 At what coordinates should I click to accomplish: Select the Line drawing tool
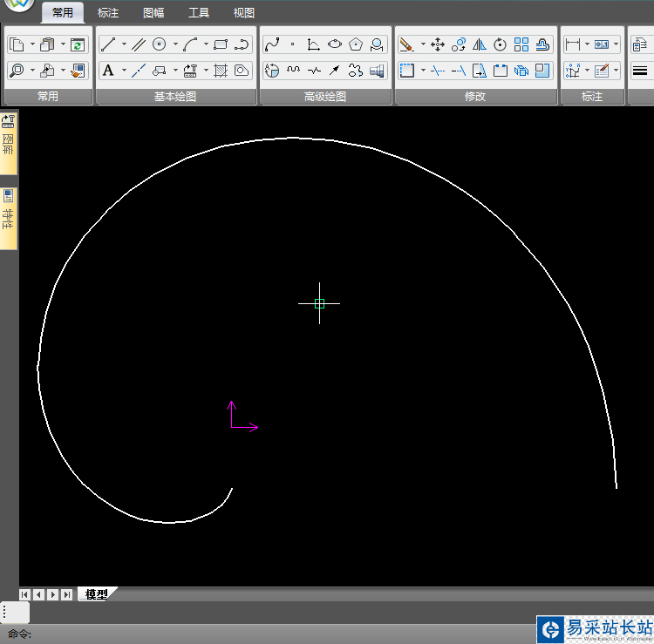pos(108,44)
